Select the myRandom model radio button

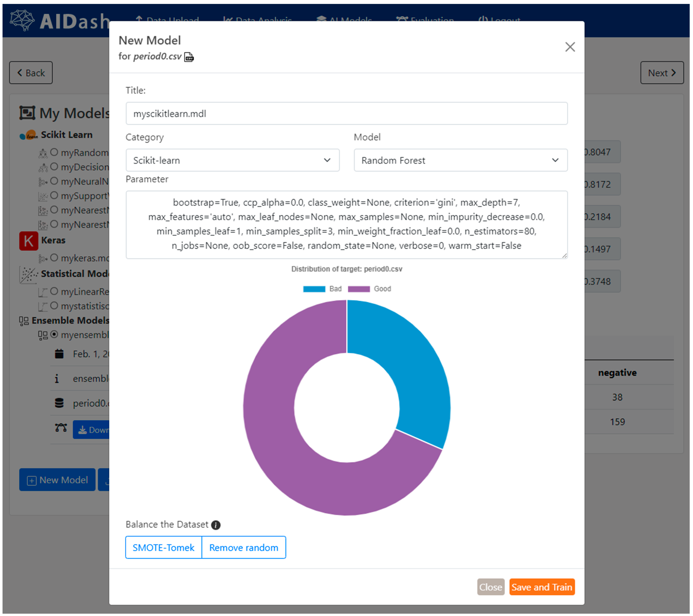pos(54,152)
